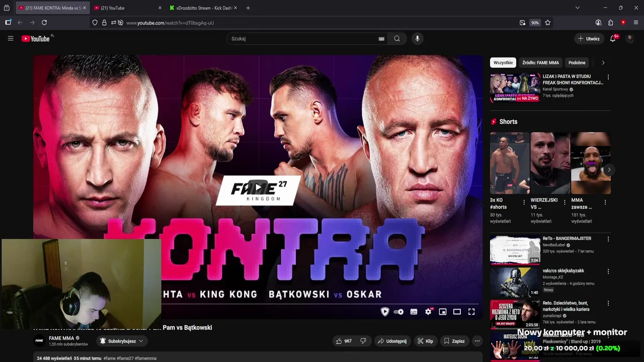The height and width of the screenshot is (362, 644).
Task: Click the Udostępnij share button
Action: (x=392, y=341)
